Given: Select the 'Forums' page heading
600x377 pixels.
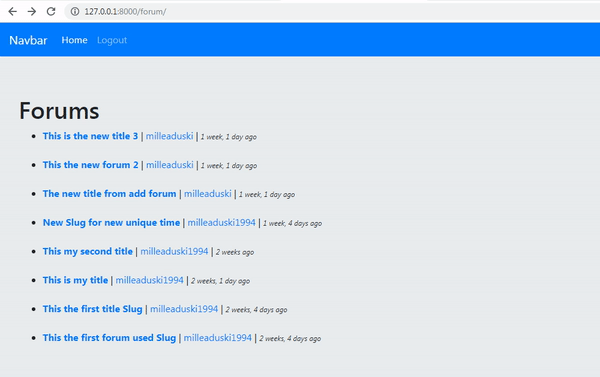Looking at the screenshot, I should pyautogui.click(x=59, y=111).
